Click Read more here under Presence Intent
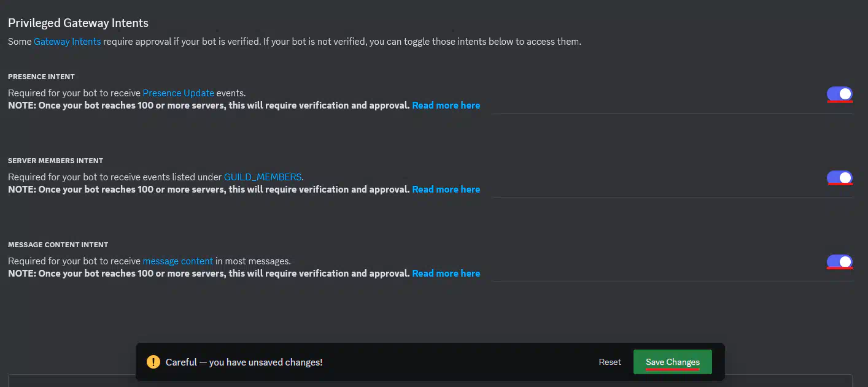 446,105
